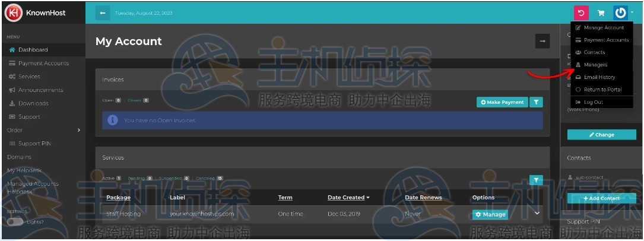
Task: Open Domains in the sidebar
Action: tap(20, 157)
